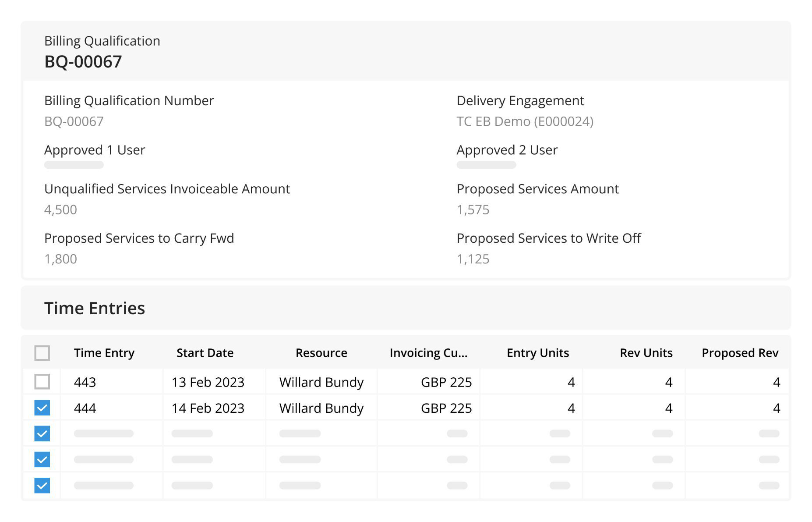Image resolution: width=812 pixels, height=522 pixels.
Task: Open the TC EB Demo (E000024) engagement
Action: pyautogui.click(x=525, y=121)
